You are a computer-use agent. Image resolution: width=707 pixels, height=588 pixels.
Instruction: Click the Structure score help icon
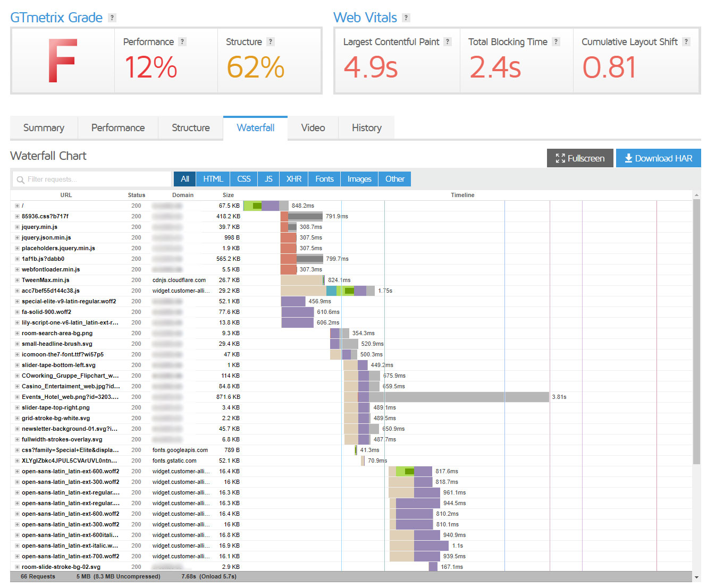pyautogui.click(x=270, y=41)
